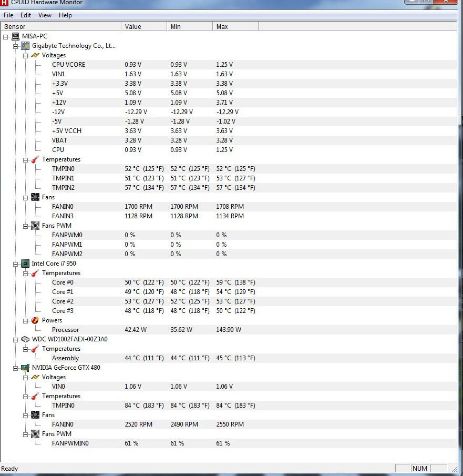Select the Core #2 temperature row
Viewport: 463px width, 476px height.
254,301
